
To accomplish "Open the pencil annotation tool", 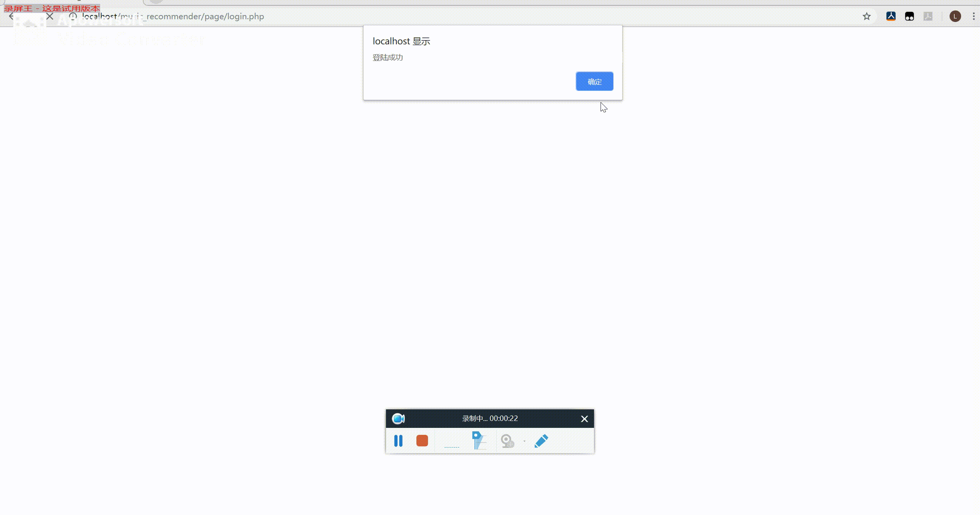I will coord(541,441).
